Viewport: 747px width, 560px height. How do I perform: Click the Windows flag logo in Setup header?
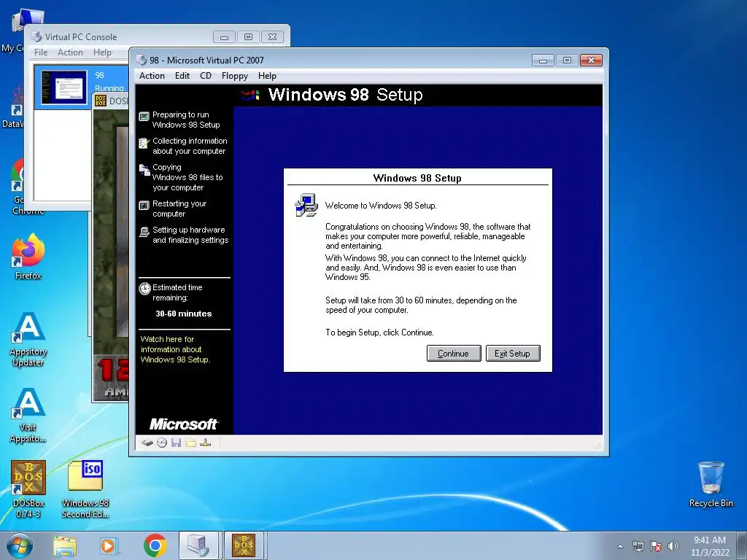tap(251, 95)
